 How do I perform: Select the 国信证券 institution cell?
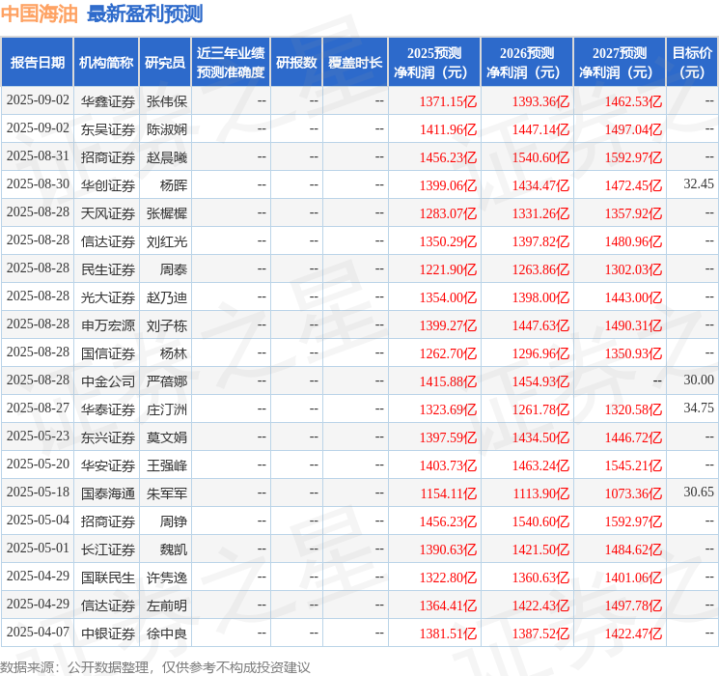(108, 354)
